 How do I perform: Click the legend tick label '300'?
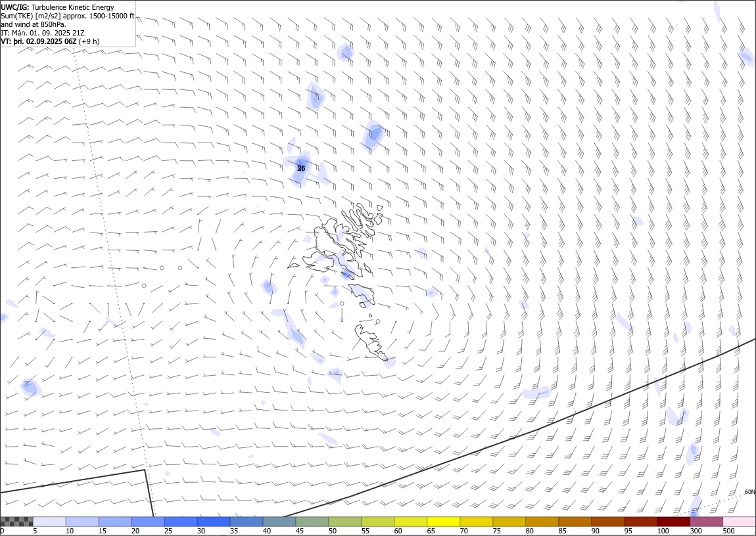(696, 531)
